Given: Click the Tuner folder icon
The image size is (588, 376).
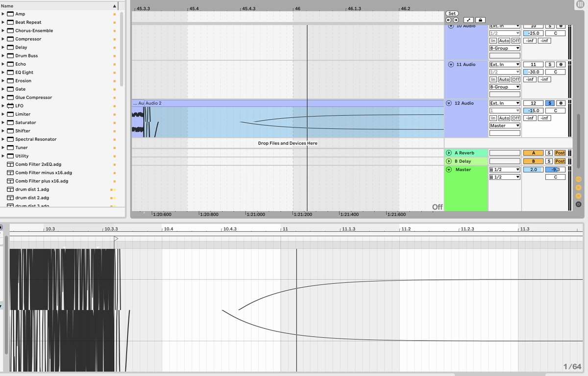Looking at the screenshot, I should (x=10, y=148).
